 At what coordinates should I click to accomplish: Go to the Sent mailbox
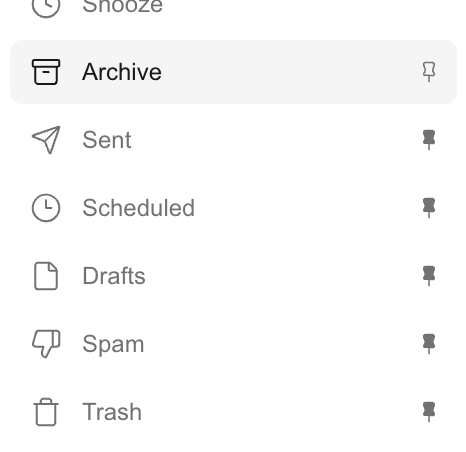(x=107, y=140)
